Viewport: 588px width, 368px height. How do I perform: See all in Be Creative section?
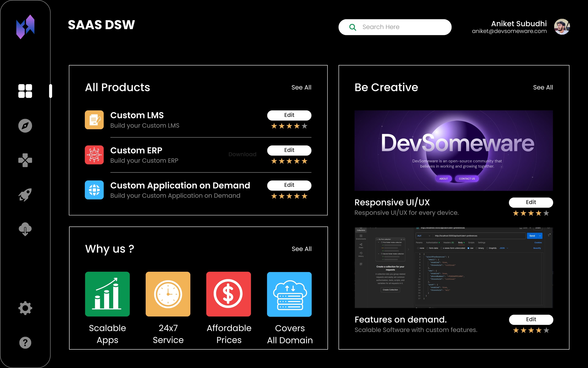click(x=543, y=87)
